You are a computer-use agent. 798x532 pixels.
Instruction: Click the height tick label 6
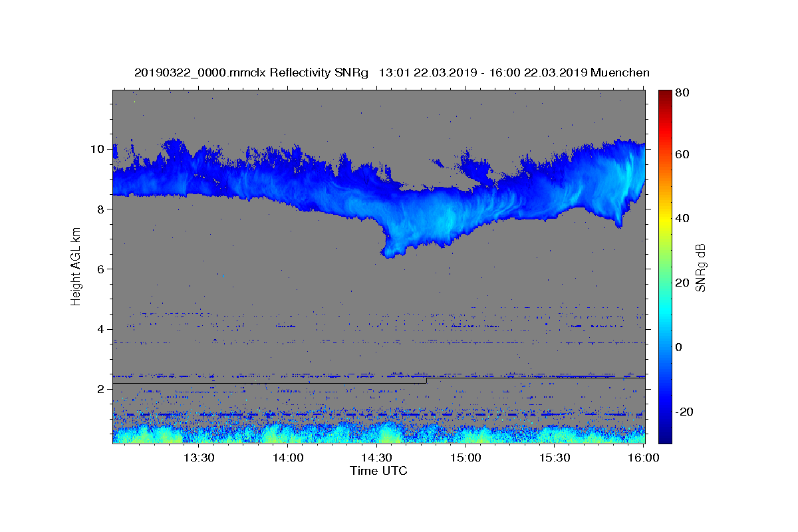pyautogui.click(x=100, y=269)
